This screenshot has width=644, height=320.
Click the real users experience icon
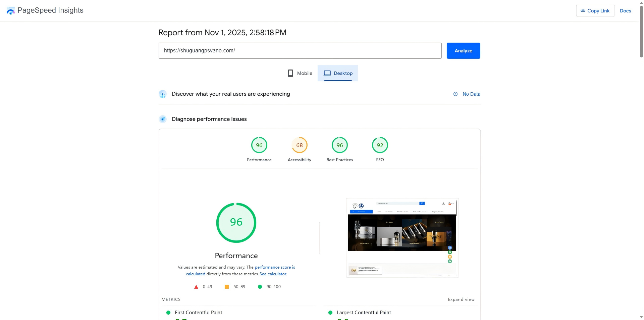point(163,94)
